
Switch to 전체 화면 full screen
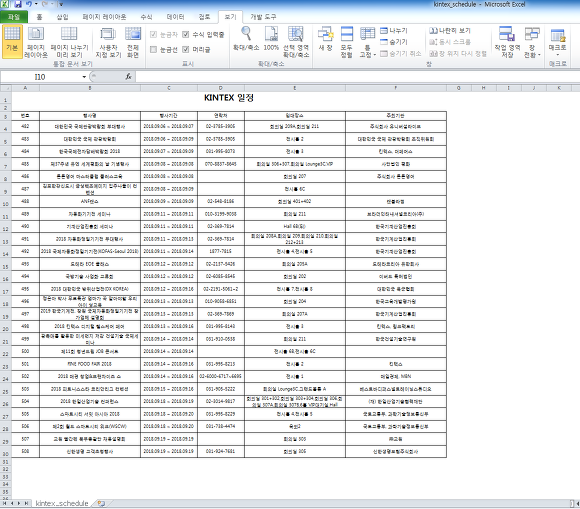point(133,41)
